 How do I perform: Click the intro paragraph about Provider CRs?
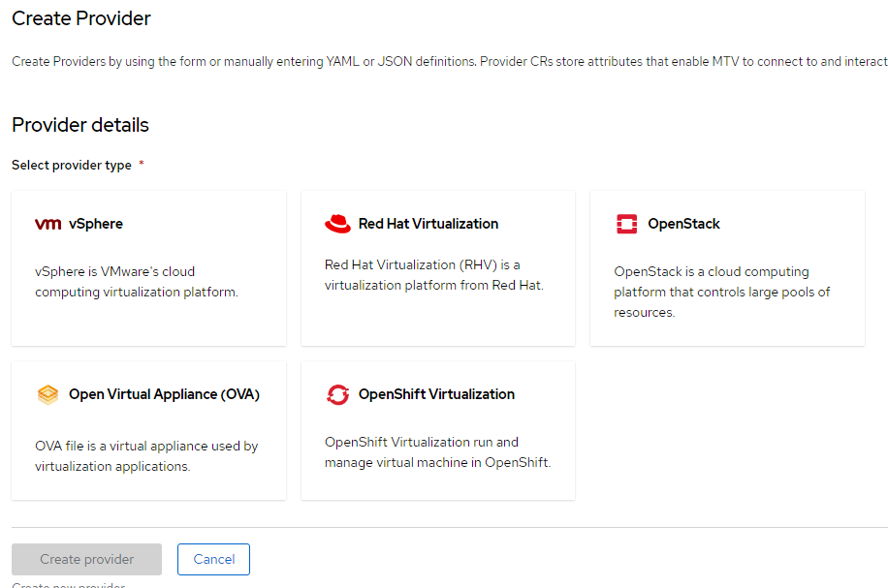(x=450, y=62)
